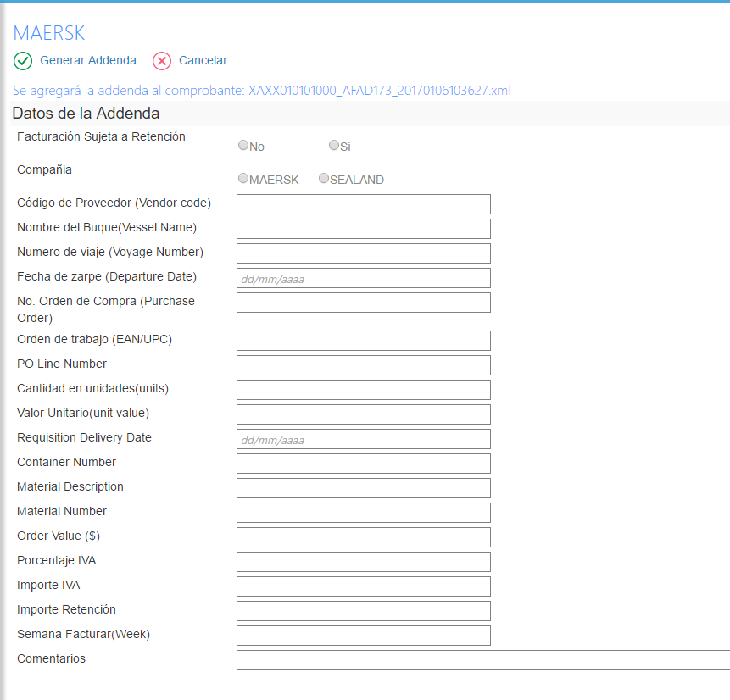Focus the Semana Facturar(Week) field
Screen dimensions: 730x700
(364, 636)
